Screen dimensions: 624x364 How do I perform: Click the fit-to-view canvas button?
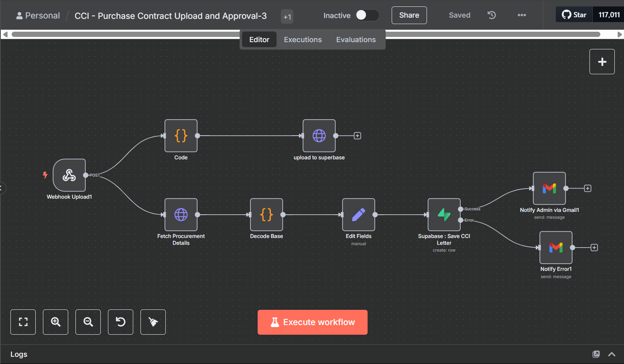point(23,322)
